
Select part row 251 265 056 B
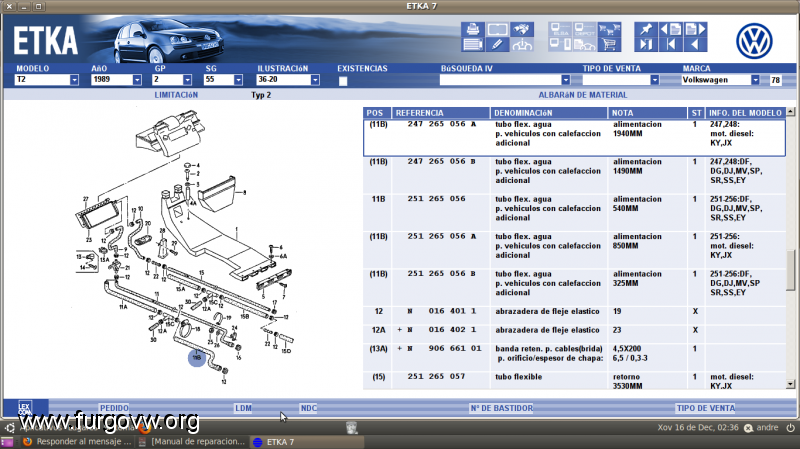pos(574,287)
